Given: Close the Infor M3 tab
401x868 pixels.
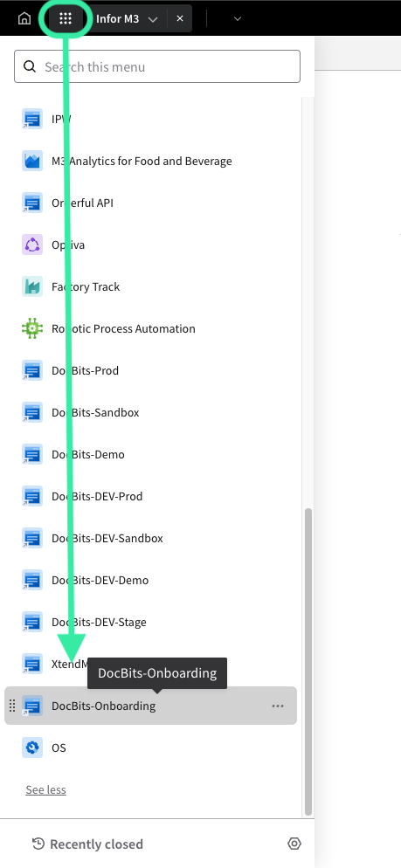Looking at the screenshot, I should point(180,18).
